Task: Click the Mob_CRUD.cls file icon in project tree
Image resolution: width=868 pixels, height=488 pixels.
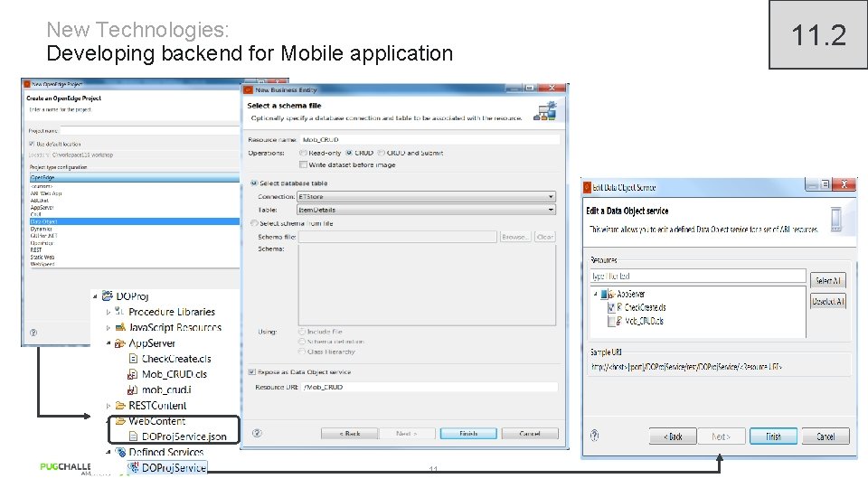Action: tap(133, 374)
